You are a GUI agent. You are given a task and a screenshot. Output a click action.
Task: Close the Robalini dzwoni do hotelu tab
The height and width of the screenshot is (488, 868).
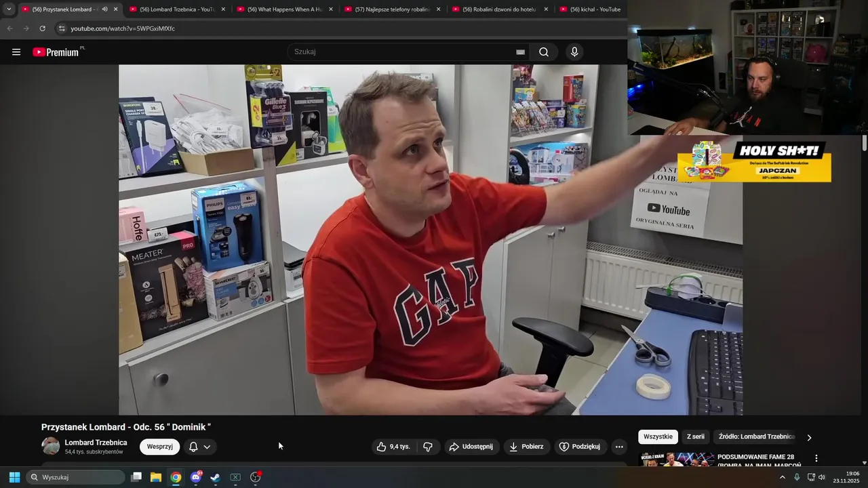[x=546, y=9]
